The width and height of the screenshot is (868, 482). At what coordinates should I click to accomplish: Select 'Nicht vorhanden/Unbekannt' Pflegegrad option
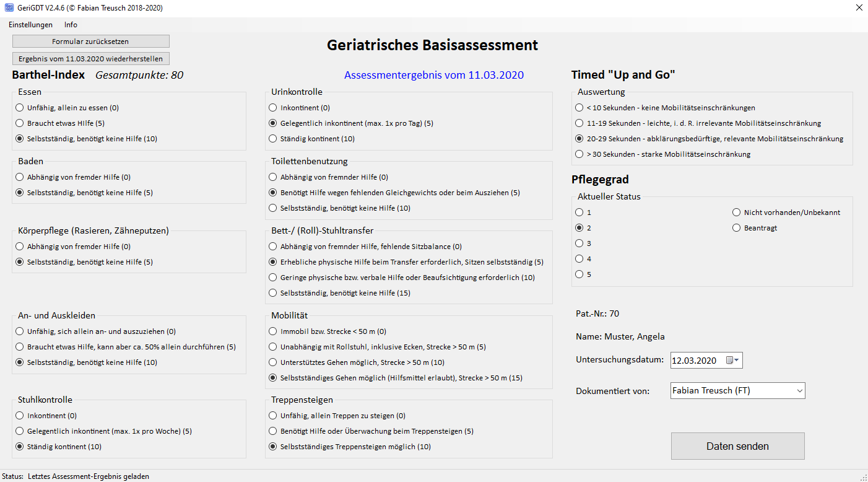pyautogui.click(x=736, y=213)
